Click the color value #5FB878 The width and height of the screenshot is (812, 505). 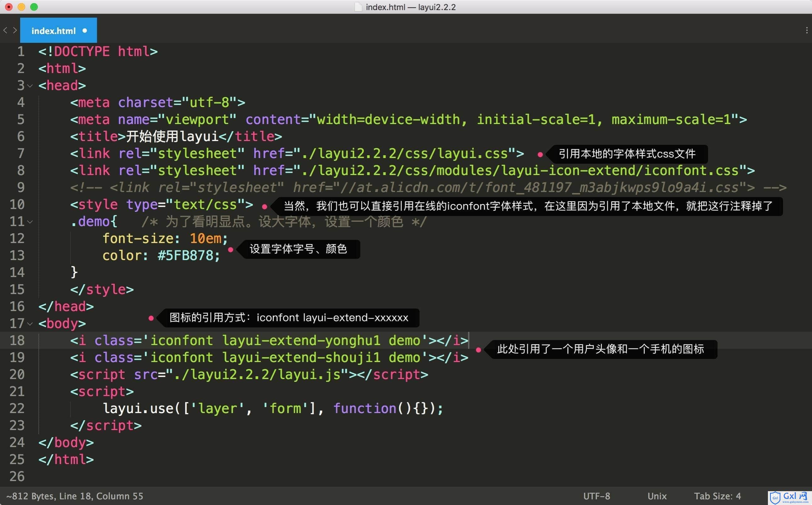tap(185, 256)
